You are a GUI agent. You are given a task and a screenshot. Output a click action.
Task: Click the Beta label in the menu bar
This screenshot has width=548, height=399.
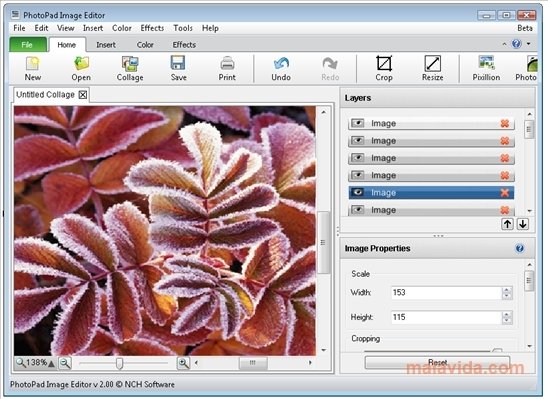[x=525, y=28]
